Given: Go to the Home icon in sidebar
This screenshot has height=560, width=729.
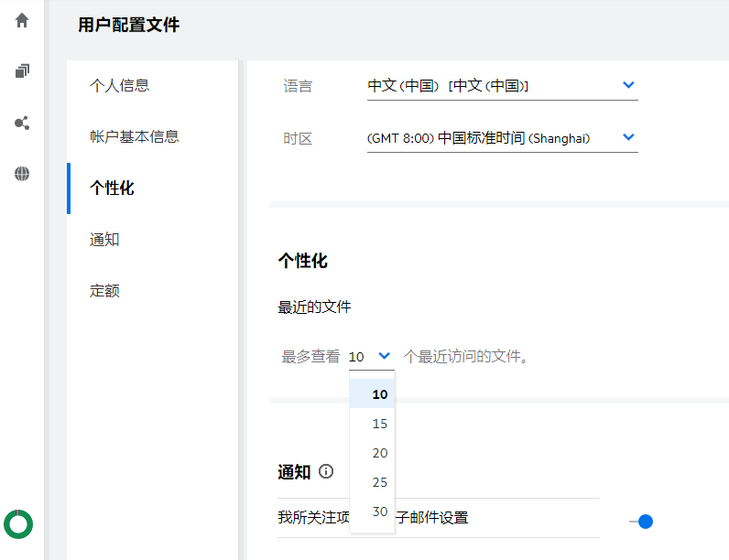Looking at the screenshot, I should 22,20.
